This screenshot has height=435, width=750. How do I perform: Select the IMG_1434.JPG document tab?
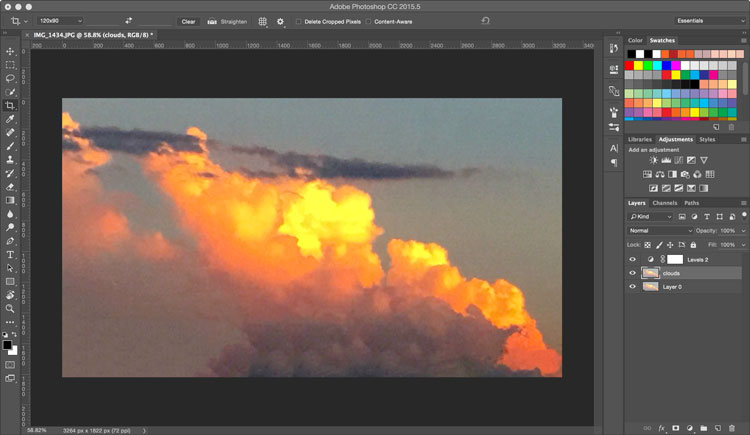point(93,35)
